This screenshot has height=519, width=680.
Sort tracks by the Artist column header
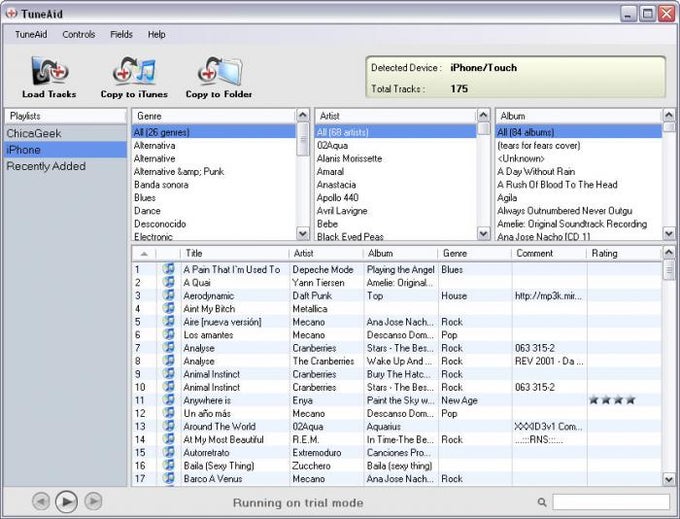coord(326,253)
